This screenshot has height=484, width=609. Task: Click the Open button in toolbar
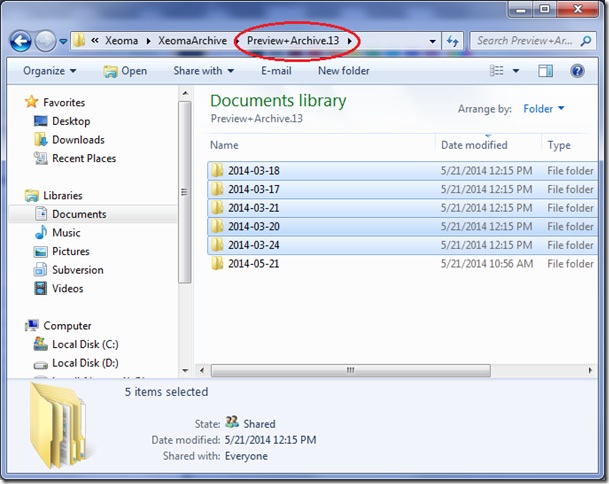click(125, 71)
